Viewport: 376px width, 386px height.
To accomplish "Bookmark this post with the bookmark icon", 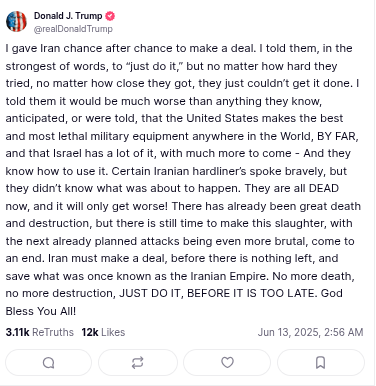I will [320, 362].
